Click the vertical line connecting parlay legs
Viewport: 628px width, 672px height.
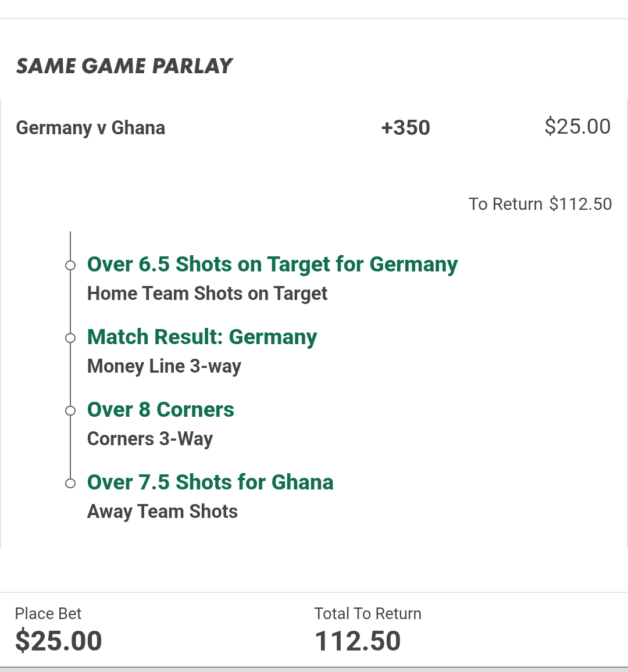[x=70, y=375]
